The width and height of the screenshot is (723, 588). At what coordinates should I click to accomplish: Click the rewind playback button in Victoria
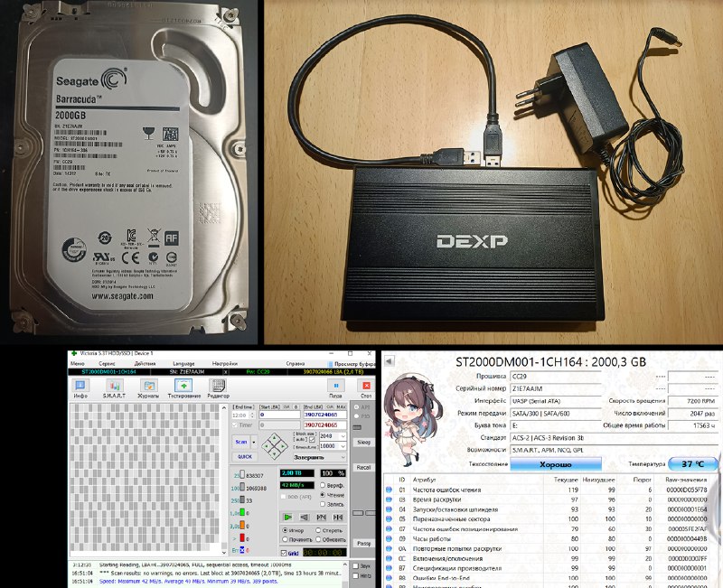pyautogui.click(x=304, y=518)
